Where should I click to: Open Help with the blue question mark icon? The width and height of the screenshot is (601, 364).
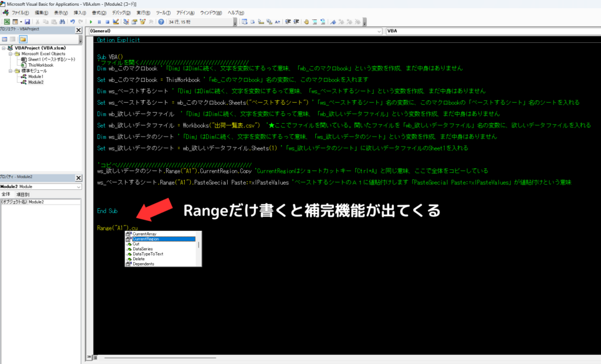(x=161, y=22)
